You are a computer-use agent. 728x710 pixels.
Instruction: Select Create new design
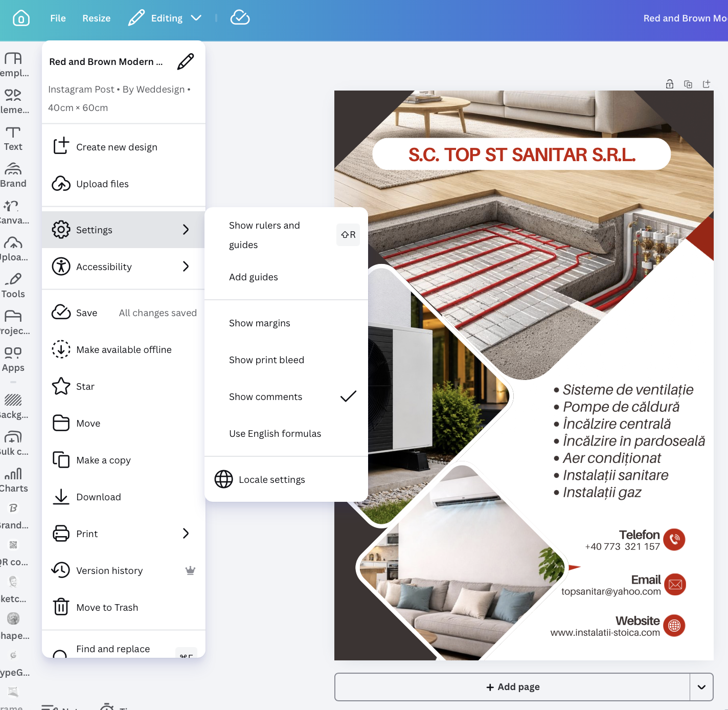(x=124, y=147)
